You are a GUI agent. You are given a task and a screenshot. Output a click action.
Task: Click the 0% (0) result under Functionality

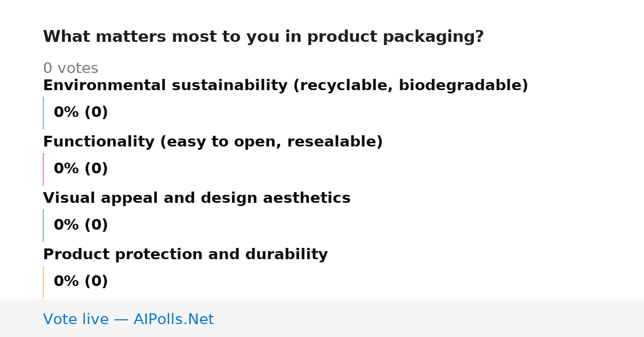click(x=80, y=169)
